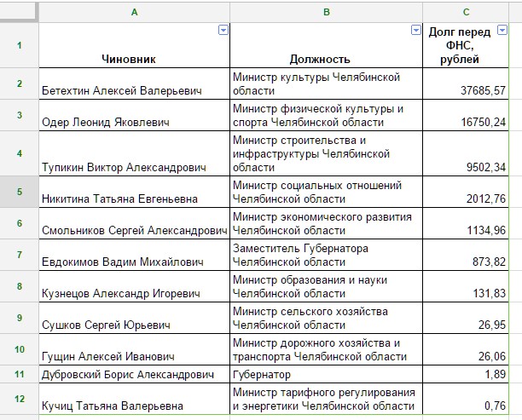This screenshot has width=522, height=420.
Task: Select the Губернатор cell
Action: click(326, 374)
